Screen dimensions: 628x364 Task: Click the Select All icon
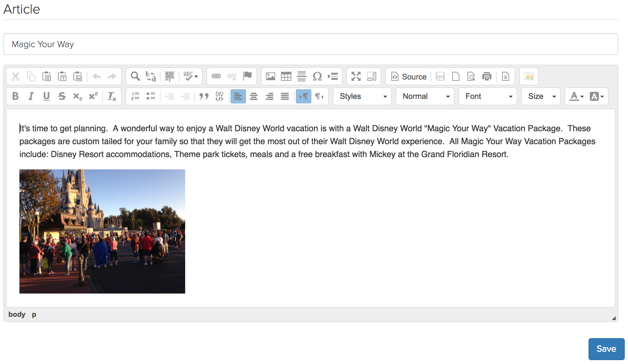pyautogui.click(x=170, y=77)
